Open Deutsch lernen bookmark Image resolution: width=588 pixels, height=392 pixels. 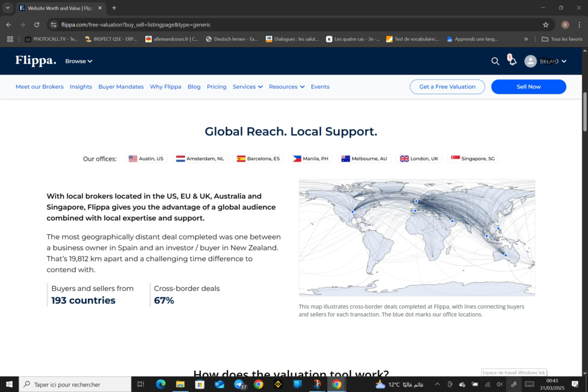(x=232, y=39)
